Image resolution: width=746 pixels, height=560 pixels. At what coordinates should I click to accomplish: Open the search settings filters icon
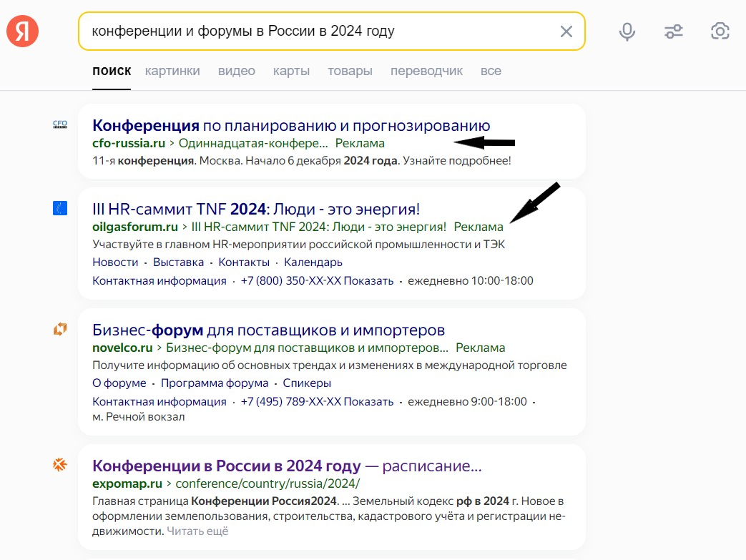pos(673,31)
